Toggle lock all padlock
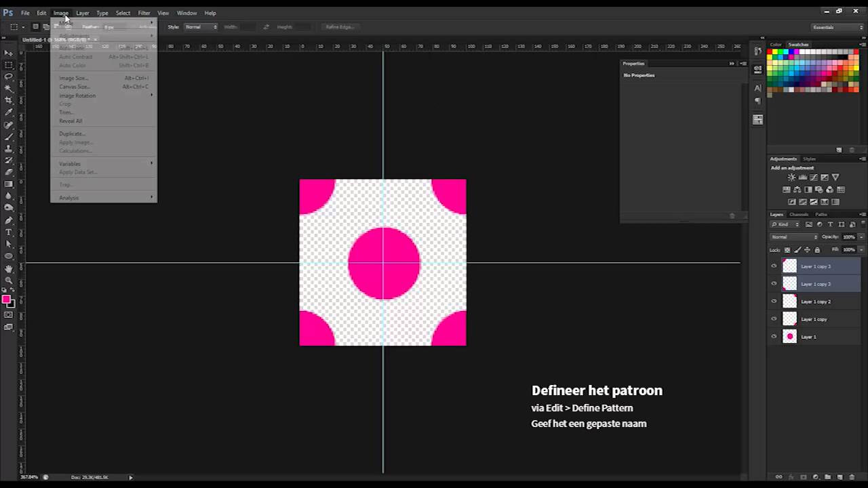The height and width of the screenshot is (488, 868). coord(817,250)
